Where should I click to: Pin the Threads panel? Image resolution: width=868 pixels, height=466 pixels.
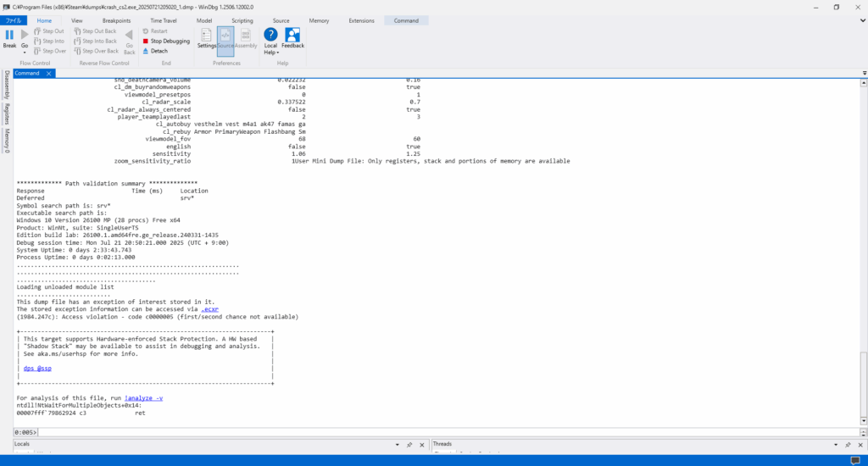pyautogui.click(x=848, y=445)
